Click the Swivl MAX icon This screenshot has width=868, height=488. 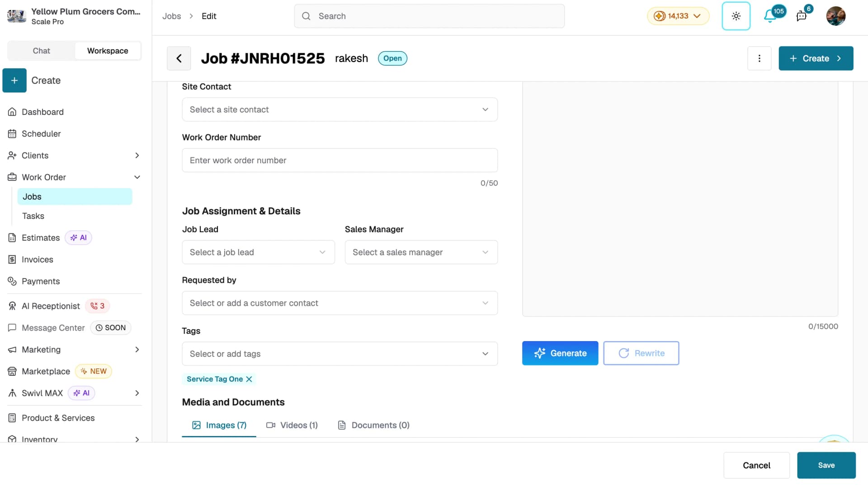click(12, 393)
